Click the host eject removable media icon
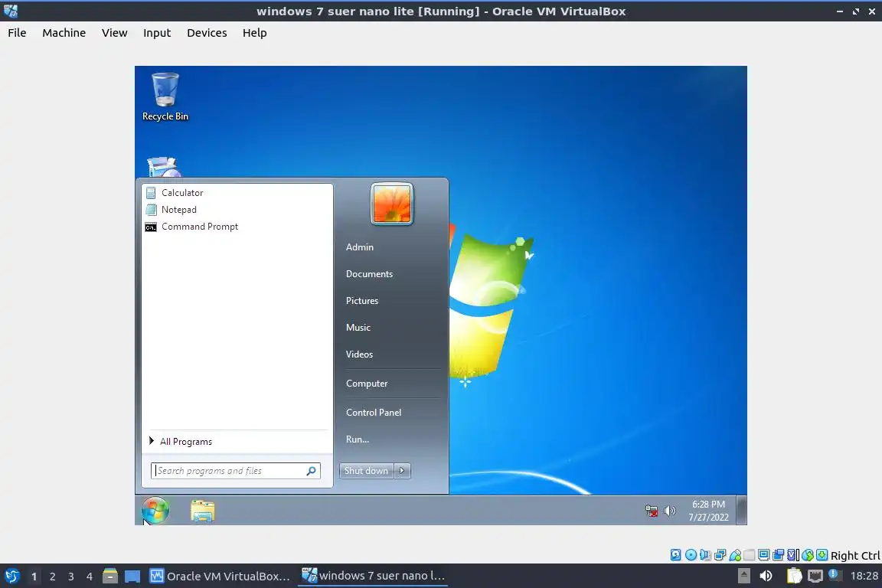The width and height of the screenshot is (882, 588). (743, 576)
